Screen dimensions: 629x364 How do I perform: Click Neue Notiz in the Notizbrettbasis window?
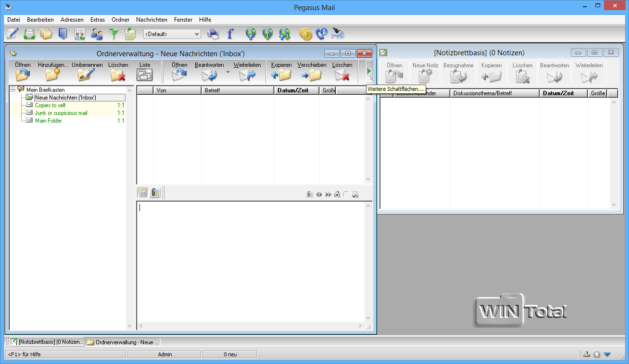click(426, 72)
